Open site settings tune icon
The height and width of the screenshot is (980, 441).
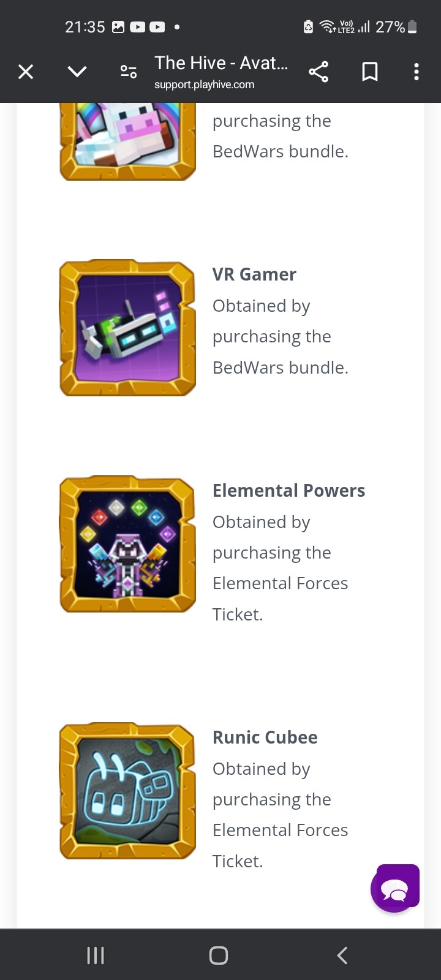[129, 72]
